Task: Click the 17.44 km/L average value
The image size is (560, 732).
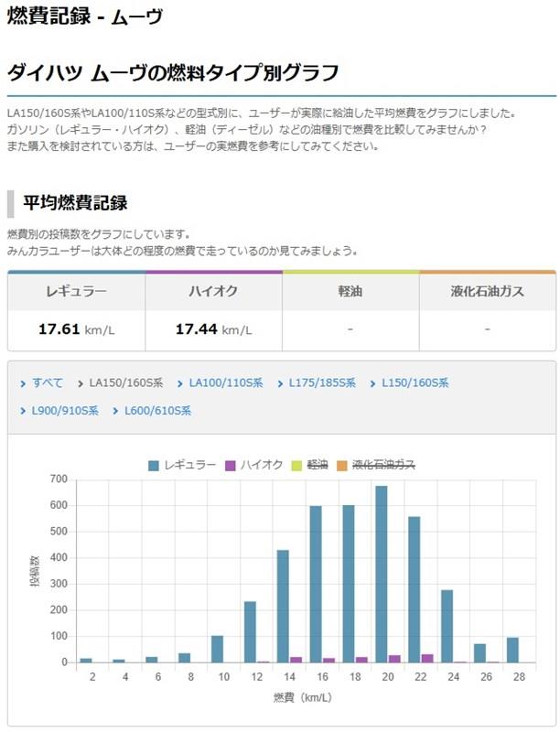Action: [214, 329]
